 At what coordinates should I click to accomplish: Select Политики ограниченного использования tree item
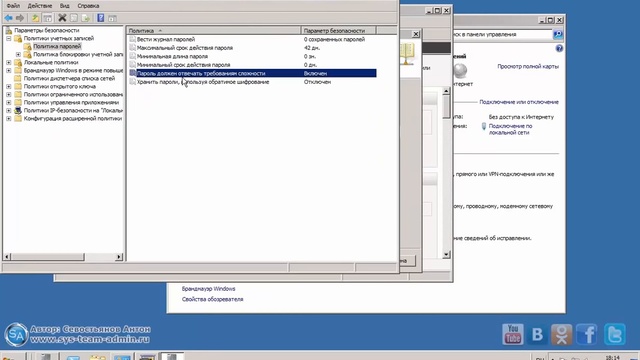tap(73, 94)
